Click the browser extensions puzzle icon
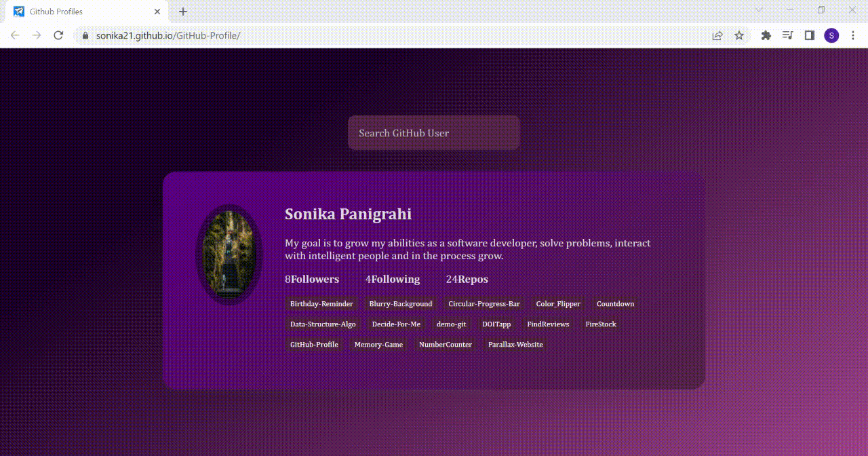The width and height of the screenshot is (868, 456). point(765,35)
